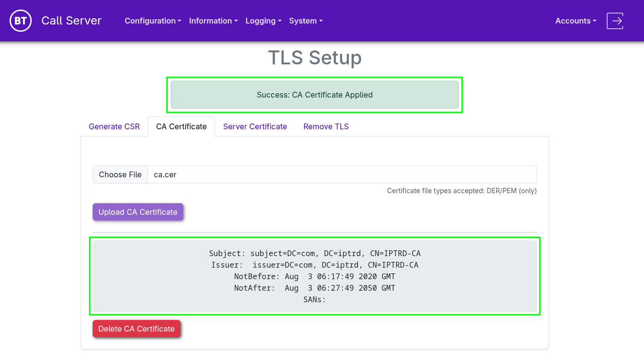Switch to the Generate CSR tab
The height and width of the screenshot is (357, 644).
coord(114,126)
